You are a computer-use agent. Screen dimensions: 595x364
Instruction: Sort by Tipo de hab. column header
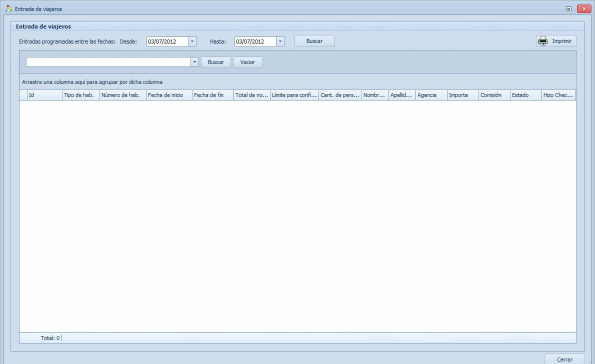[81, 95]
